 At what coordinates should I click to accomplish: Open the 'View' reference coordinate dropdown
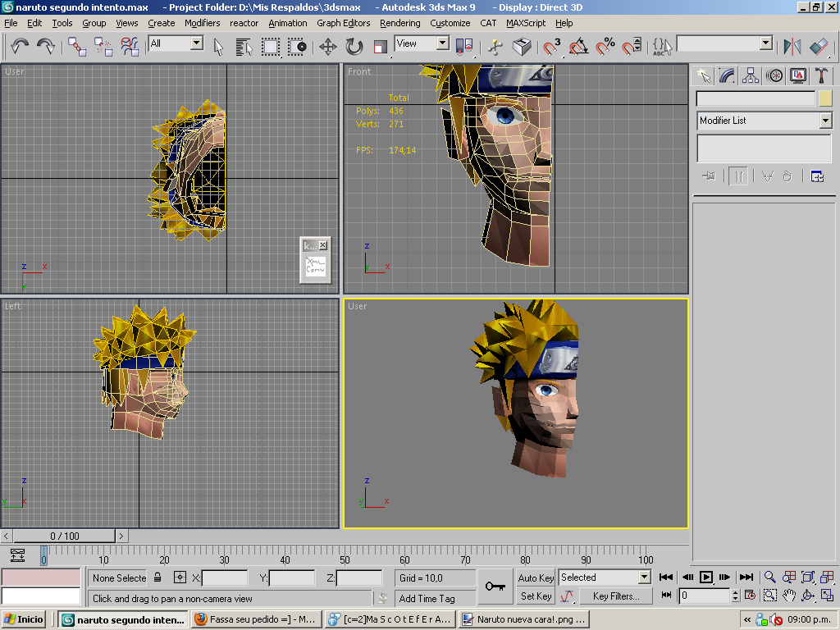[442, 43]
